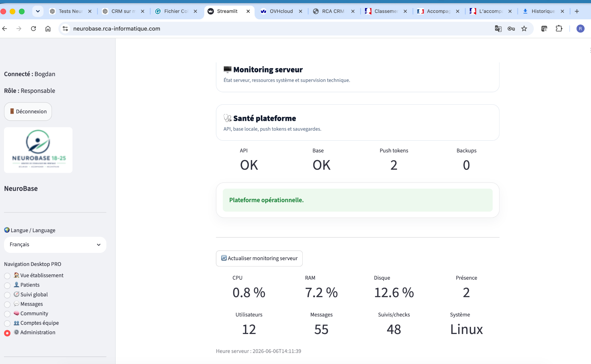Select Vue établissement radio option
The width and height of the screenshot is (591, 364).
point(7,276)
